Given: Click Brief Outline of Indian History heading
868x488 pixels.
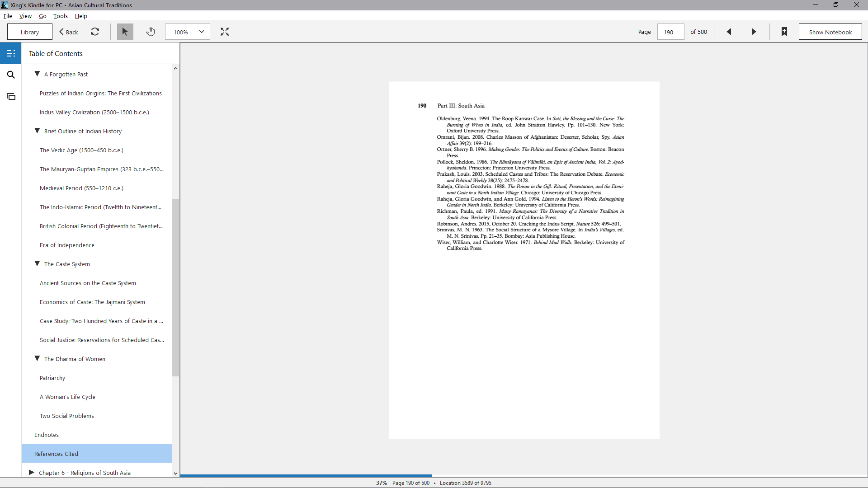Looking at the screenshot, I should click(83, 131).
